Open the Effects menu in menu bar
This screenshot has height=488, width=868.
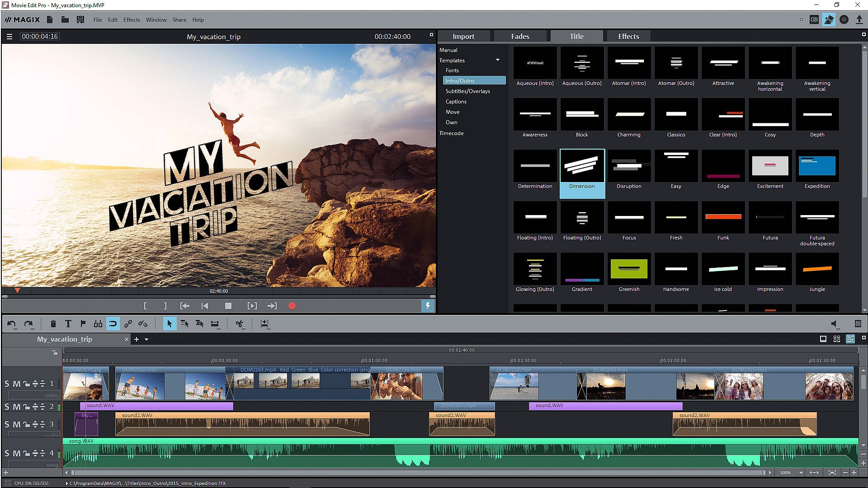coord(132,20)
